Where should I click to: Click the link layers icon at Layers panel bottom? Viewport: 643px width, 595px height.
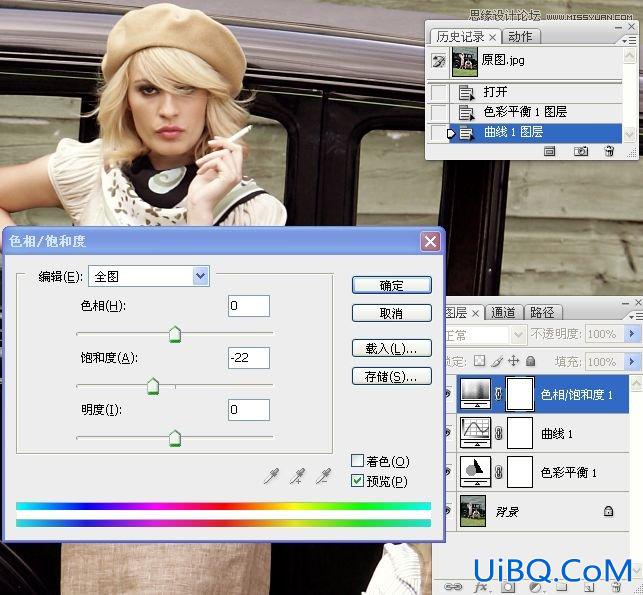pyautogui.click(x=453, y=587)
